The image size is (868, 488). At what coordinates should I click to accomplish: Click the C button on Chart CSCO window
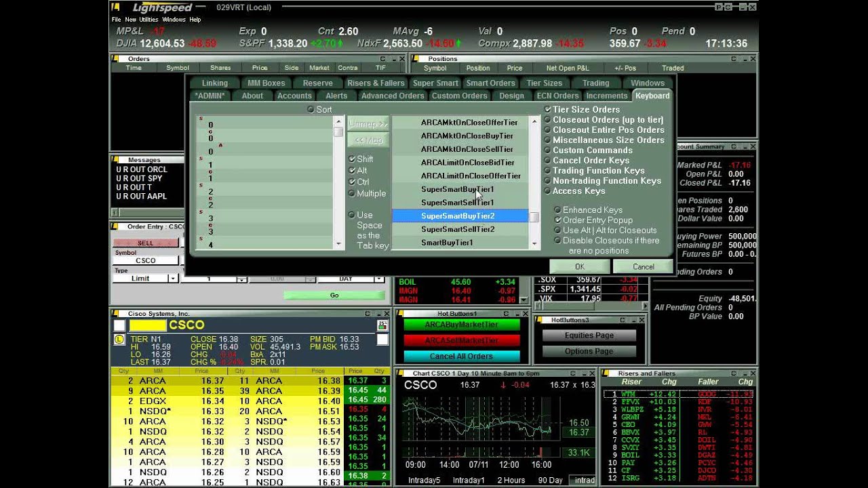pyautogui.click(x=572, y=373)
